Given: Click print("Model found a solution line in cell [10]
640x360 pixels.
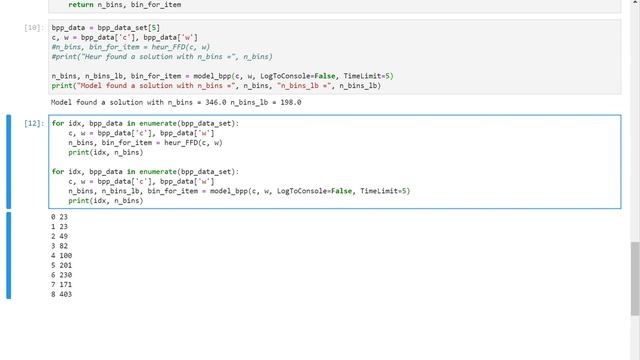Looking at the screenshot, I should 216,86.
